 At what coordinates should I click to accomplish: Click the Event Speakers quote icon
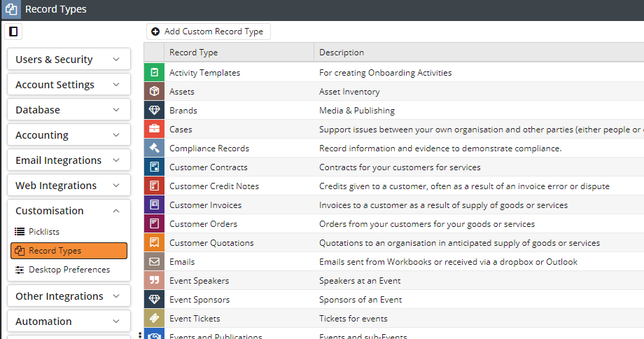point(154,280)
